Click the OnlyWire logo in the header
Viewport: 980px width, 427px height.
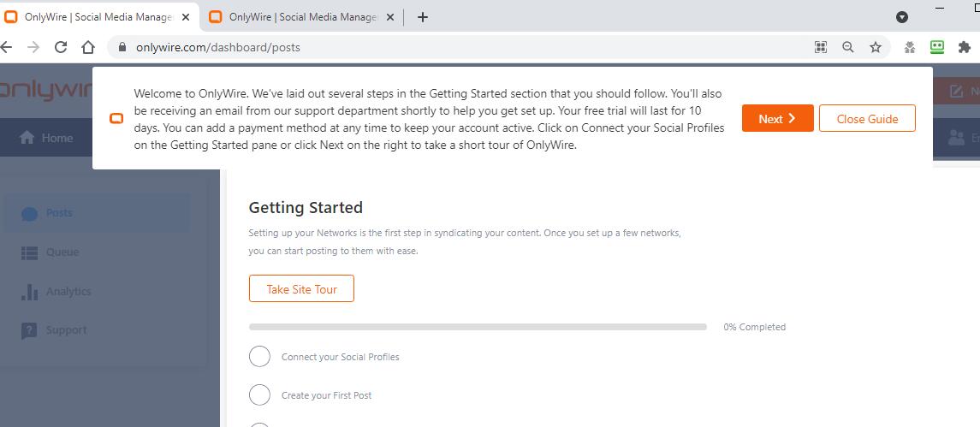click(45, 91)
